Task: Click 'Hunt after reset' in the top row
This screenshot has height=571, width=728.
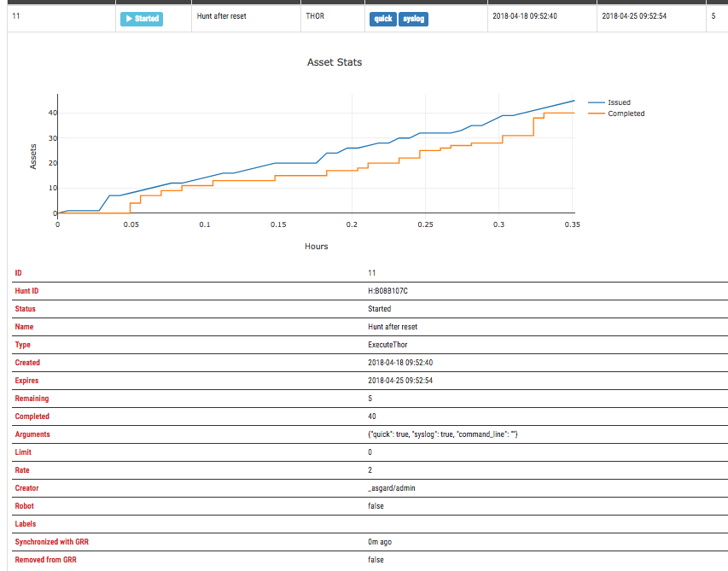Action: pyautogui.click(x=221, y=18)
